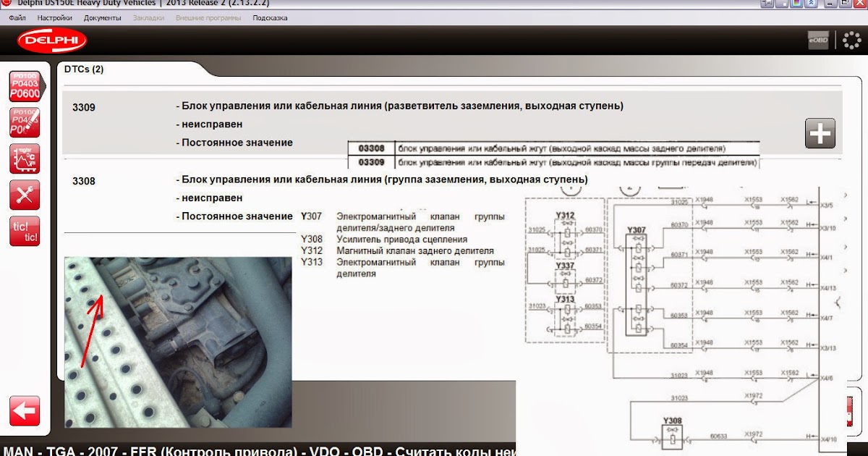Open the Настройки menu
Screen dimensions: 868x456
pyautogui.click(x=54, y=17)
